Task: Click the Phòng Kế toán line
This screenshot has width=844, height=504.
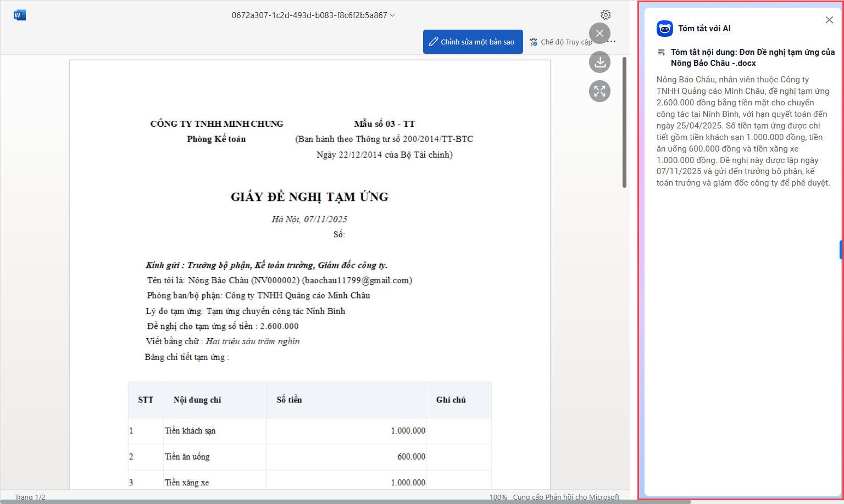Action: click(x=216, y=139)
